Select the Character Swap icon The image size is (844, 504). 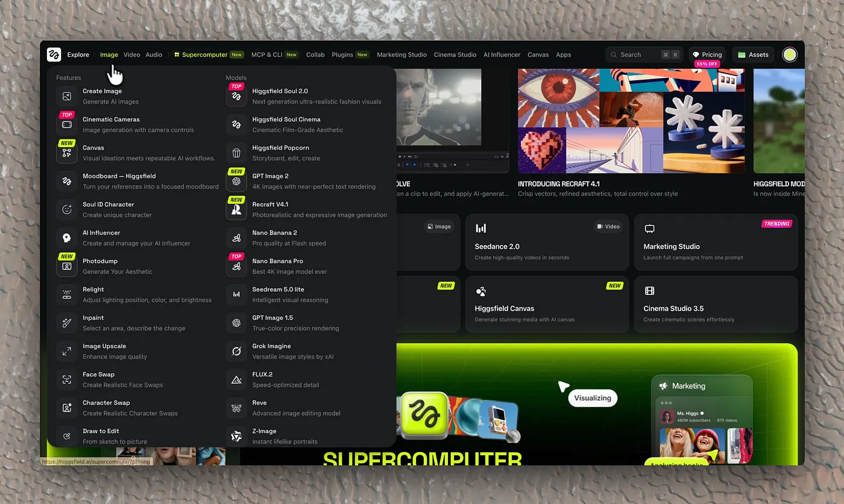(67, 408)
